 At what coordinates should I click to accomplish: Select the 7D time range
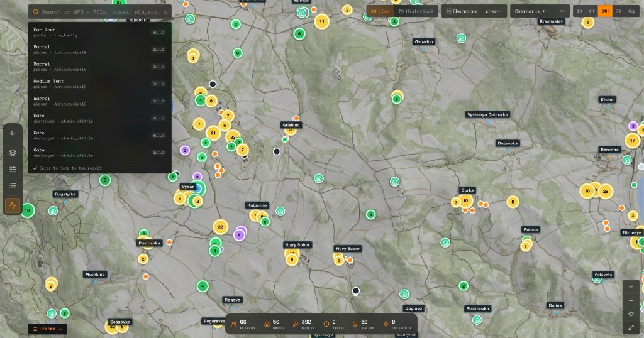[x=618, y=11]
